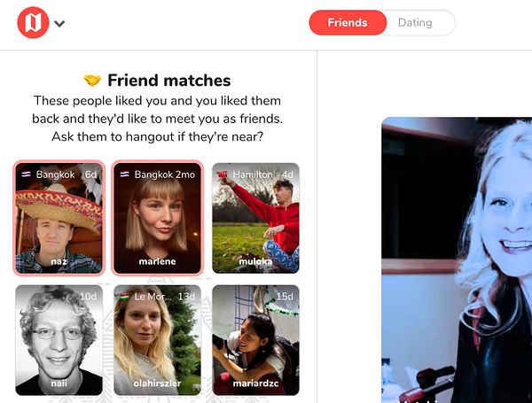
Task: Open muloka's match card from Hamilton
Action: point(255,218)
